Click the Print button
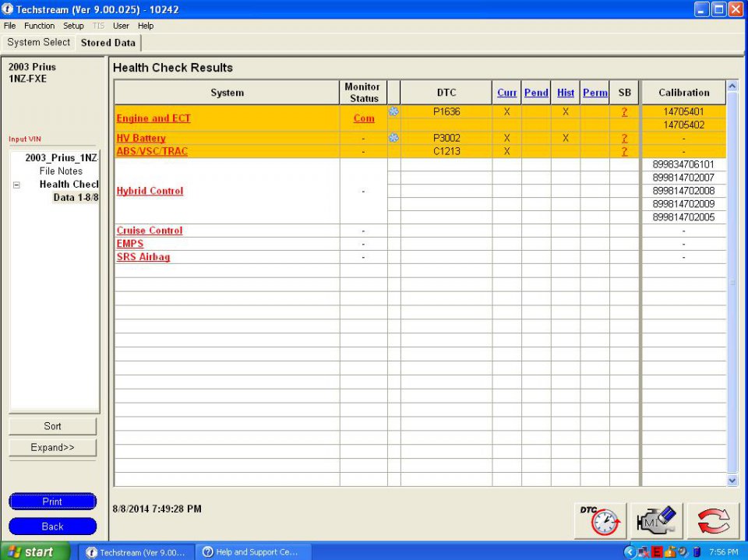The width and height of the screenshot is (748, 560). click(x=52, y=502)
